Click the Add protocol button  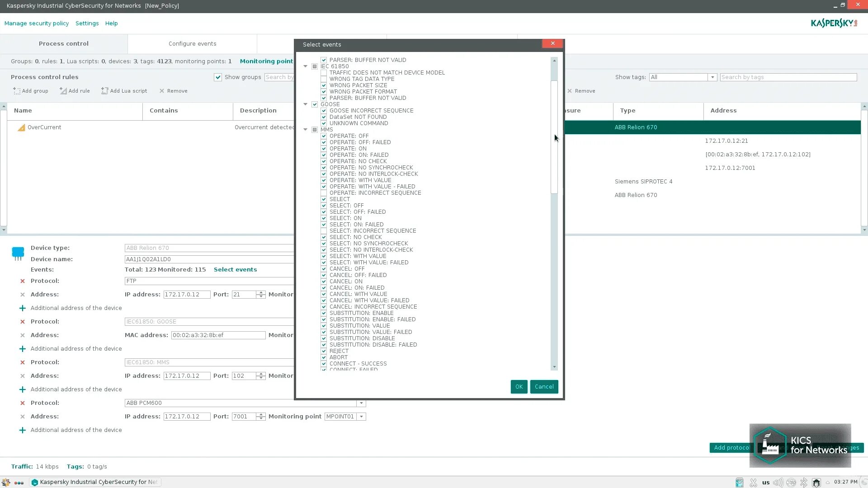coord(731,448)
